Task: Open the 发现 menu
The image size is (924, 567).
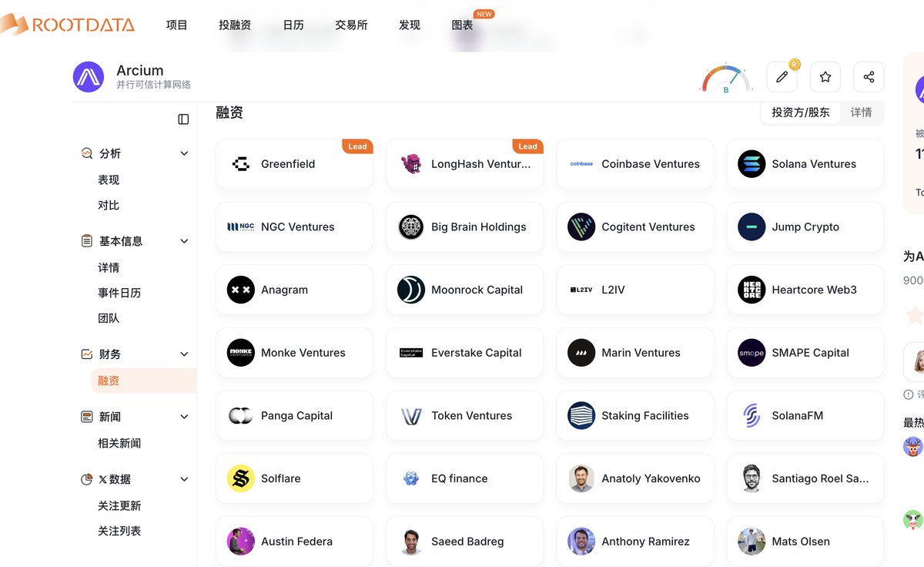Action: tap(410, 25)
